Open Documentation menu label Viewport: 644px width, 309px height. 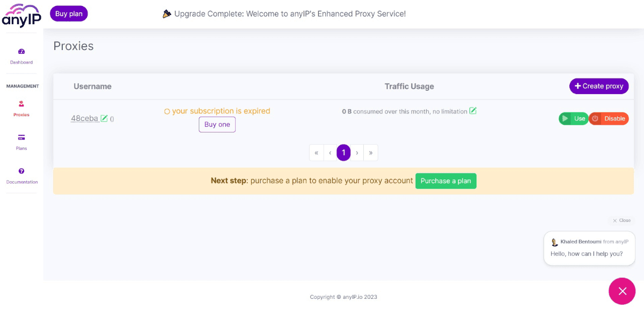(x=22, y=182)
